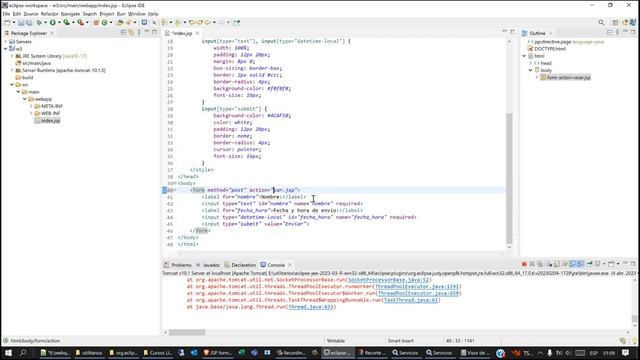Open ThreadPoolExecutor.java:1191 stack trace link

coord(417,287)
